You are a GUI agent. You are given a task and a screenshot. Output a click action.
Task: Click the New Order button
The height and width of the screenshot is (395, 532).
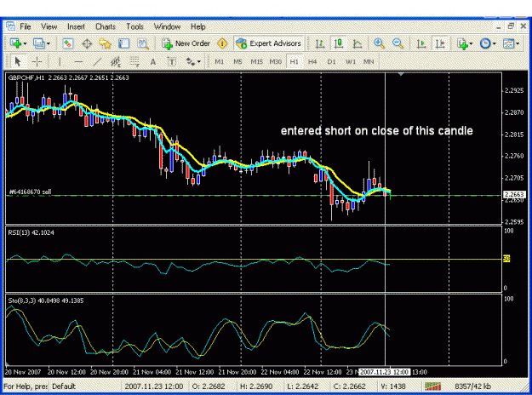point(186,43)
